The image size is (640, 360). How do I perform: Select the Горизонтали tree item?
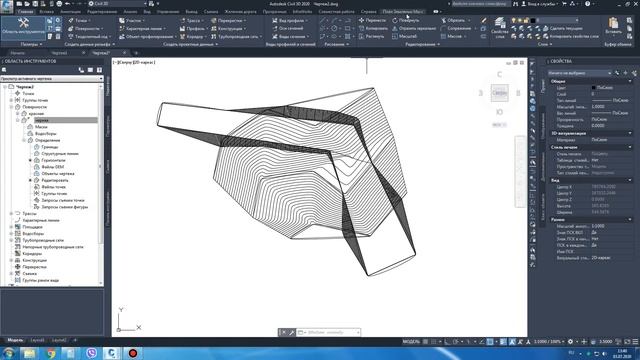click(x=53, y=160)
